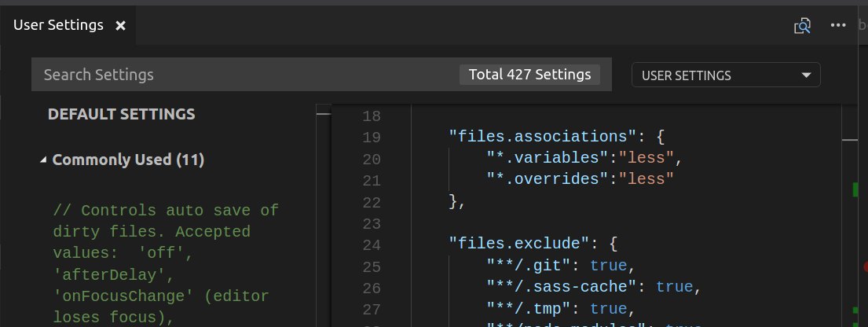Close the User Settings tab
This screenshot has height=327, width=868.
120,25
